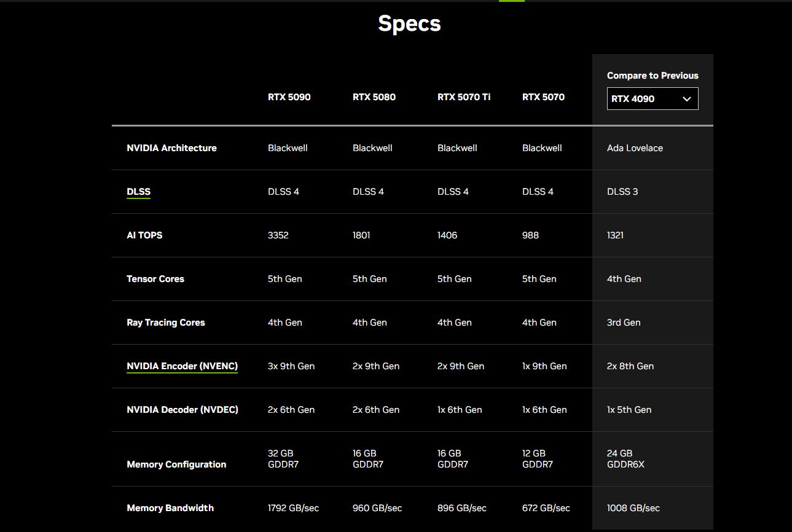Select the 1792 GB/sec memory bandwidth value
792x532 pixels.
[293, 508]
